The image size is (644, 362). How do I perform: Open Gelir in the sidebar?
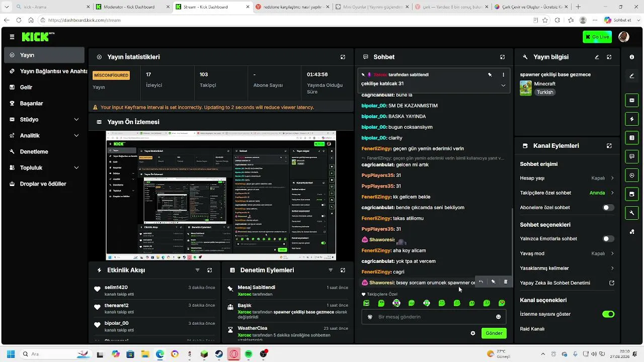[x=44, y=87]
